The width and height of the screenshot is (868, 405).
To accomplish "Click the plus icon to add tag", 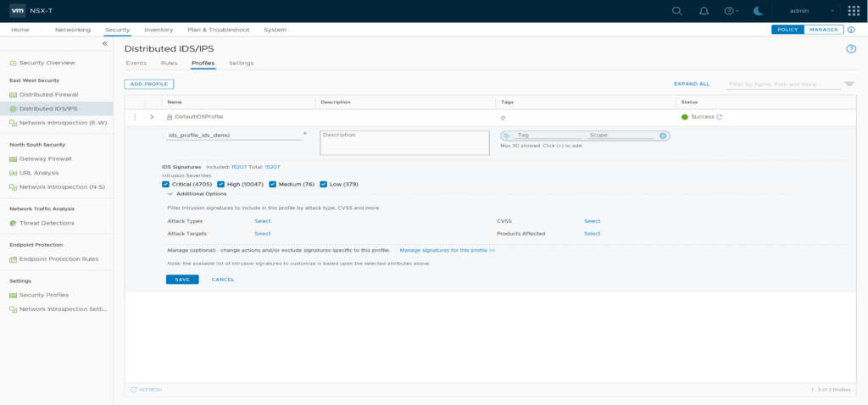I will coord(663,136).
